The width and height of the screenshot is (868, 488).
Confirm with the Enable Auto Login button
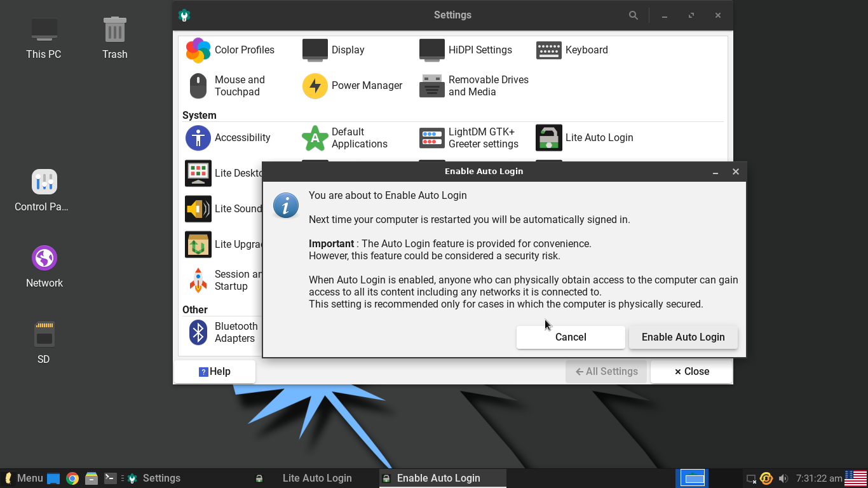click(683, 337)
